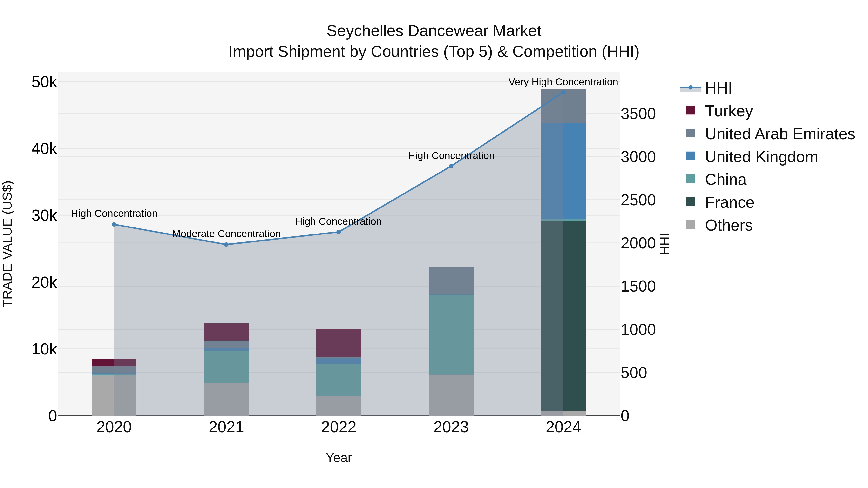
Task: Click the Others segment in 2023 bar
Action: [x=451, y=395]
